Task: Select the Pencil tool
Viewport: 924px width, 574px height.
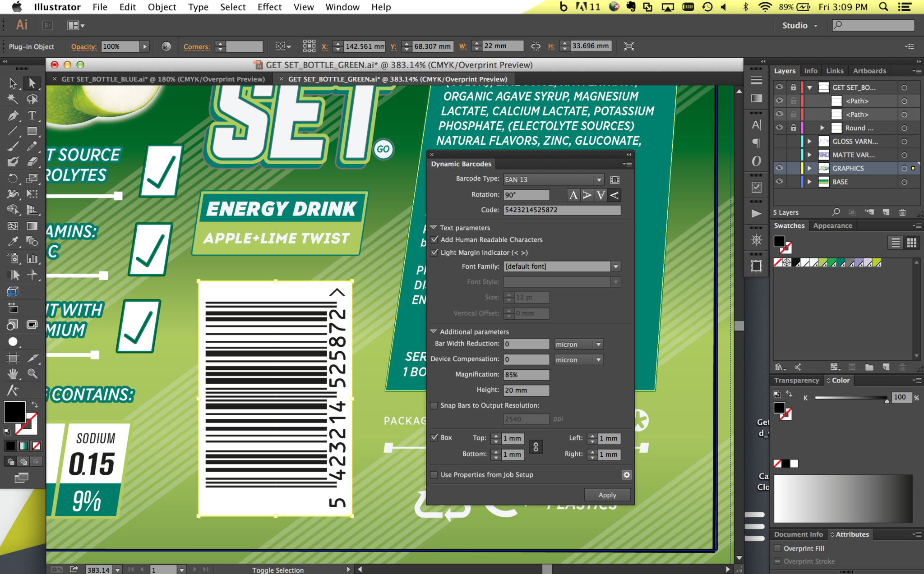Action: pyautogui.click(x=32, y=147)
